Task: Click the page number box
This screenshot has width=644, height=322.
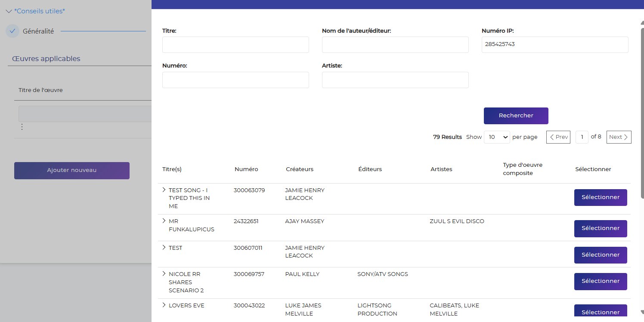Action: 582,137
